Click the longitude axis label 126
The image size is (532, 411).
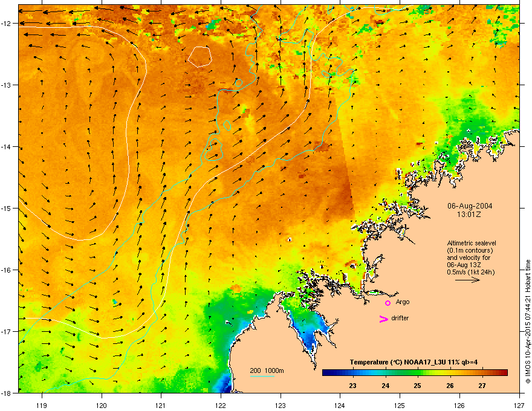pyautogui.click(x=459, y=405)
